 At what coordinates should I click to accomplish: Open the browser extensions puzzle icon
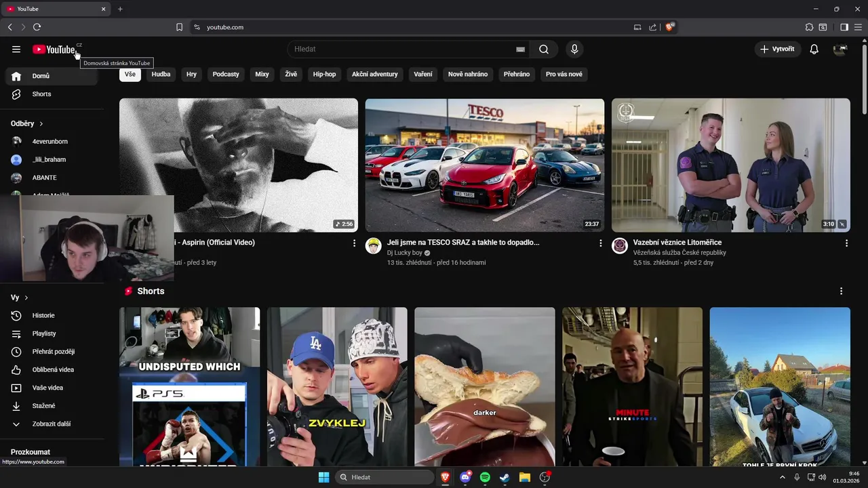coord(809,27)
